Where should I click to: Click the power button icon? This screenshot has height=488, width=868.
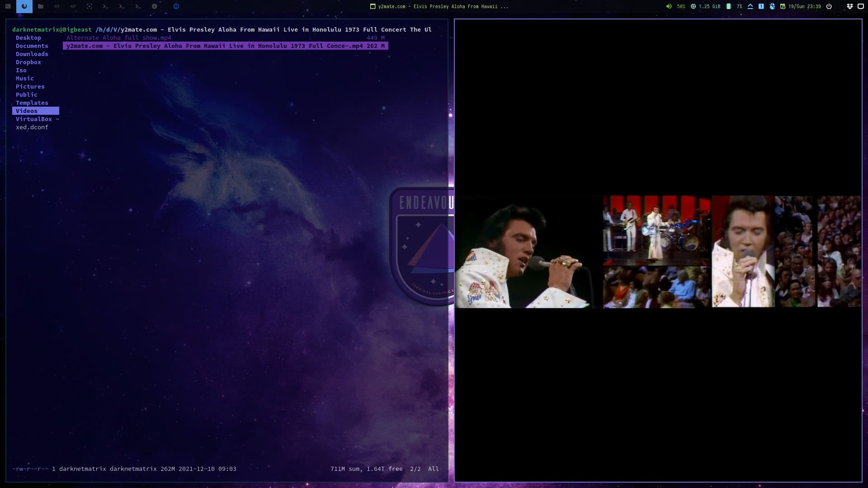[829, 6]
